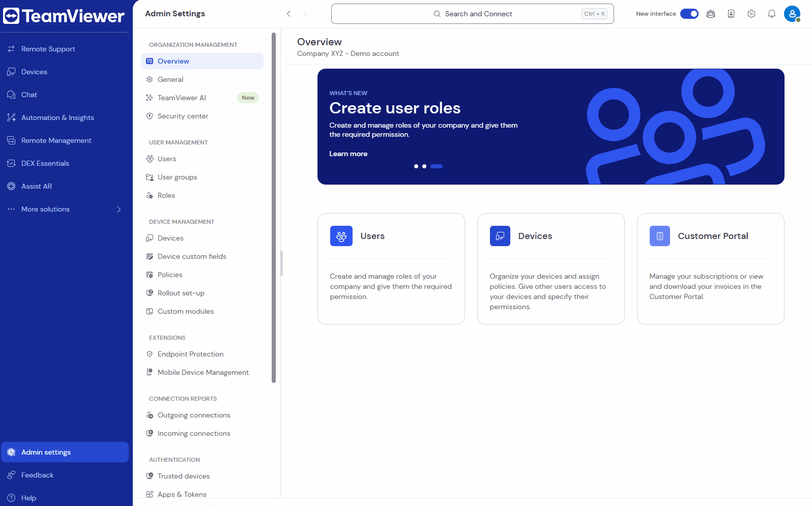This screenshot has height=506, width=812.
Task: Click the Create user roles banner
Action: [x=551, y=127]
